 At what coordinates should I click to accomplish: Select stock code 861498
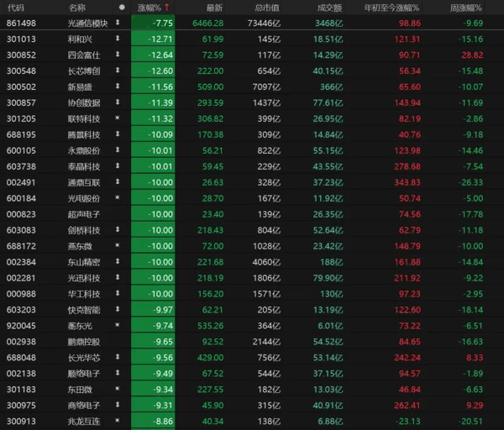pyautogui.click(x=21, y=24)
